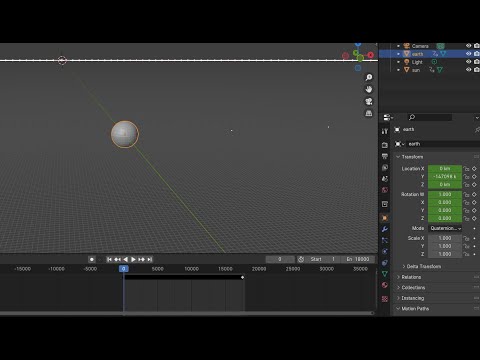Hide the earth object with eye icon
Viewport: 480px width, 360px height.
(468, 54)
